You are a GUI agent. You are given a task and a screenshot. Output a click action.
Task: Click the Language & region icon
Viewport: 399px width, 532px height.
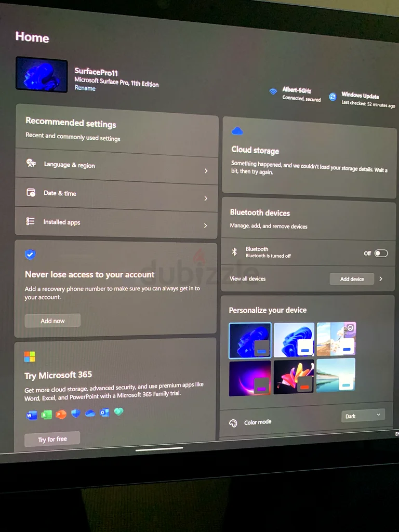[x=31, y=163]
